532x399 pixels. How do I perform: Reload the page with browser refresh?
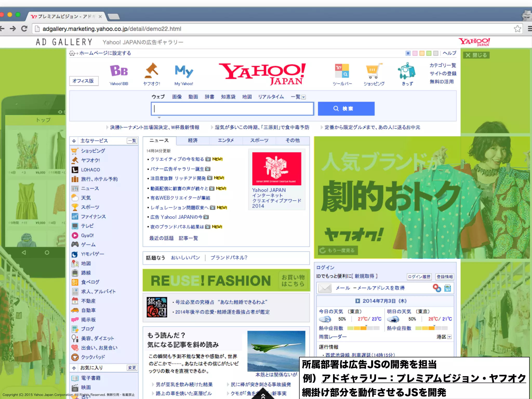(x=24, y=29)
